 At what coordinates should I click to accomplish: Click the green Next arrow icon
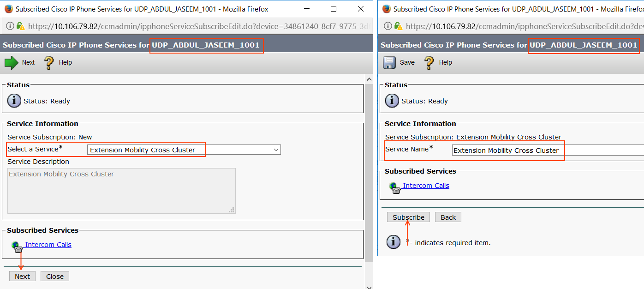point(12,62)
